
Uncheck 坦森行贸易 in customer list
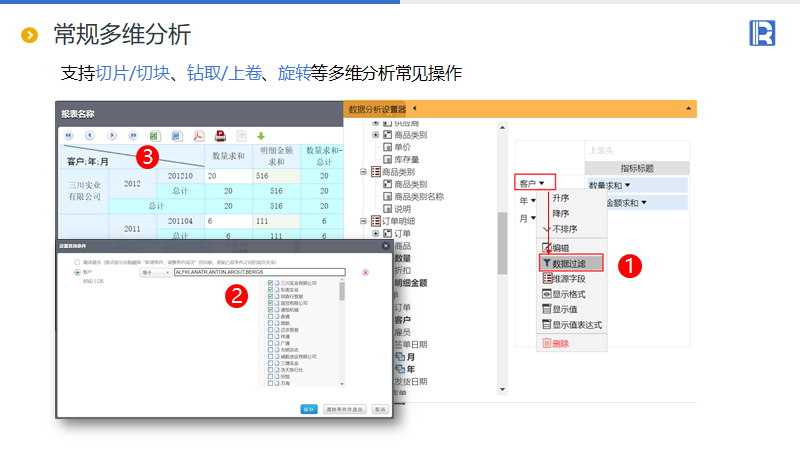(x=270, y=296)
